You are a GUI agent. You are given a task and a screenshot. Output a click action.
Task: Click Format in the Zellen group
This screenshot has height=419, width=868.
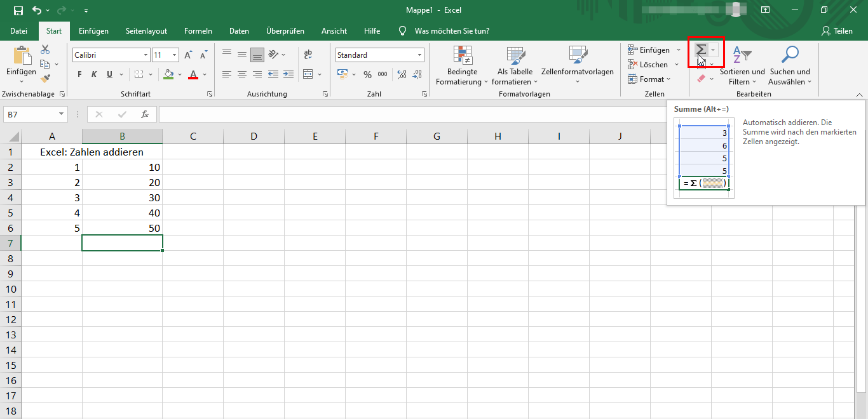click(x=649, y=79)
